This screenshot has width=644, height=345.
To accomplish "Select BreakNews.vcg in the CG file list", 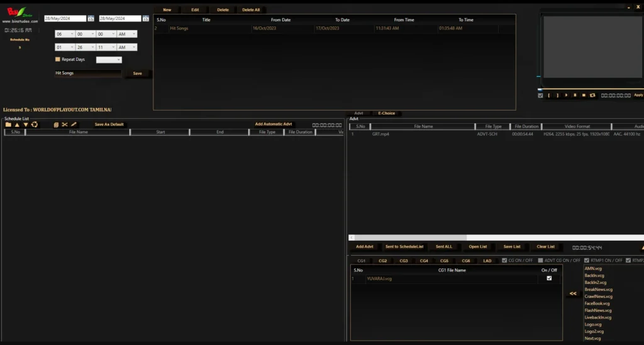I will [x=599, y=290].
